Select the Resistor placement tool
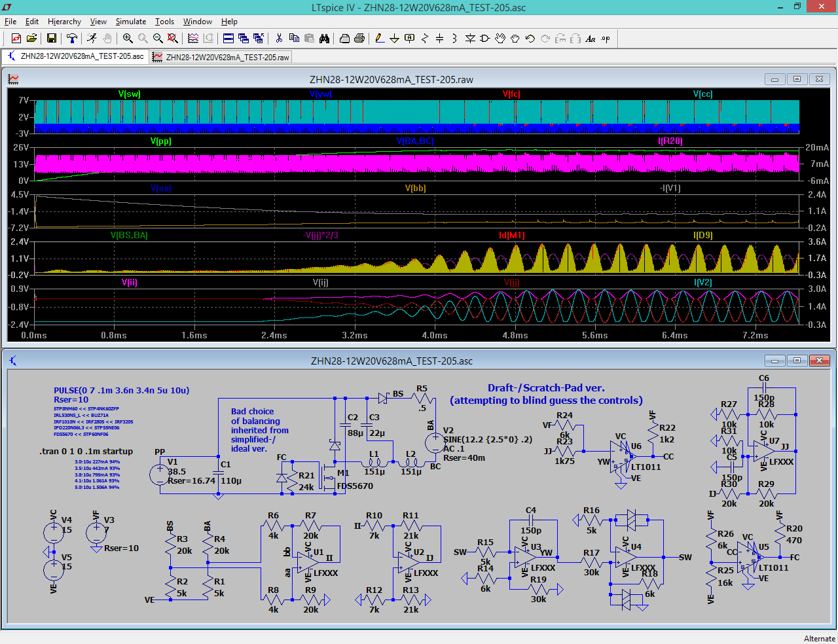This screenshot has width=838, height=644. coord(424,39)
